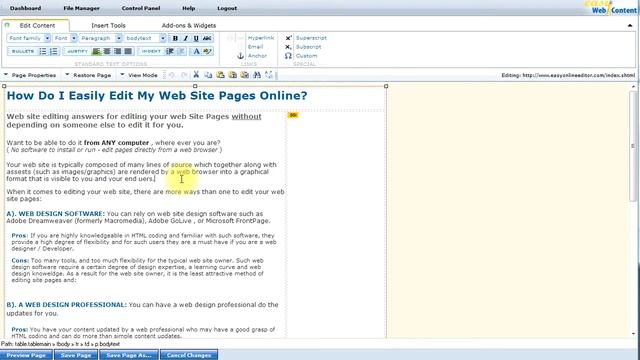Screen dimensions: 640x360
Task: Toggle italic formatting
Action: pyautogui.click(x=186, y=38)
